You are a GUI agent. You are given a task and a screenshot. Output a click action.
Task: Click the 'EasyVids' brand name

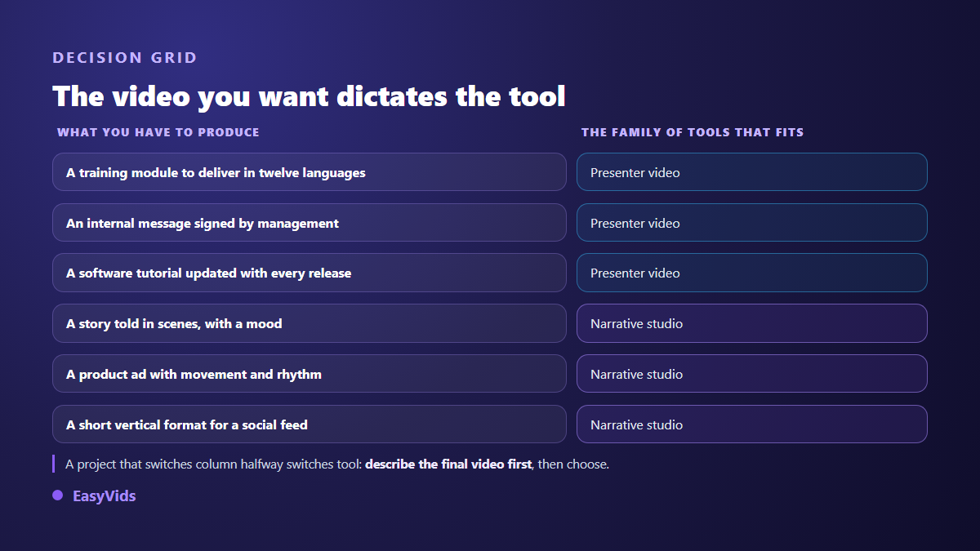pyautogui.click(x=105, y=495)
